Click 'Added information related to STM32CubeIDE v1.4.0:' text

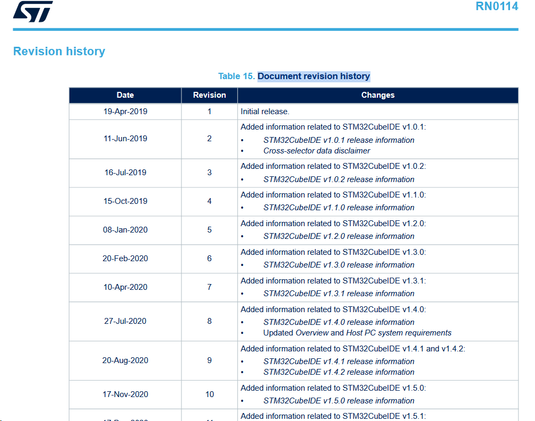point(333,309)
